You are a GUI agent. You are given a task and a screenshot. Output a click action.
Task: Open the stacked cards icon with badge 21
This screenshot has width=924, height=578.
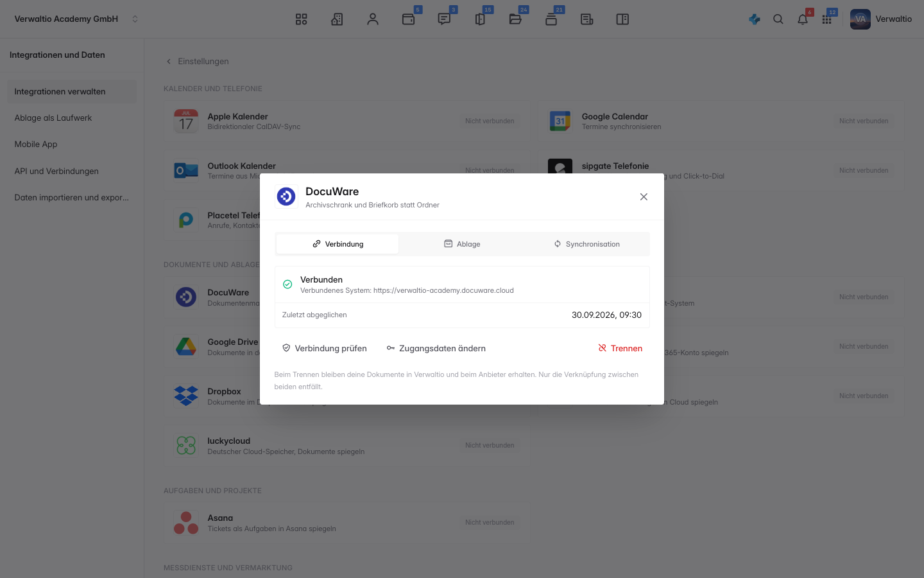click(x=551, y=19)
